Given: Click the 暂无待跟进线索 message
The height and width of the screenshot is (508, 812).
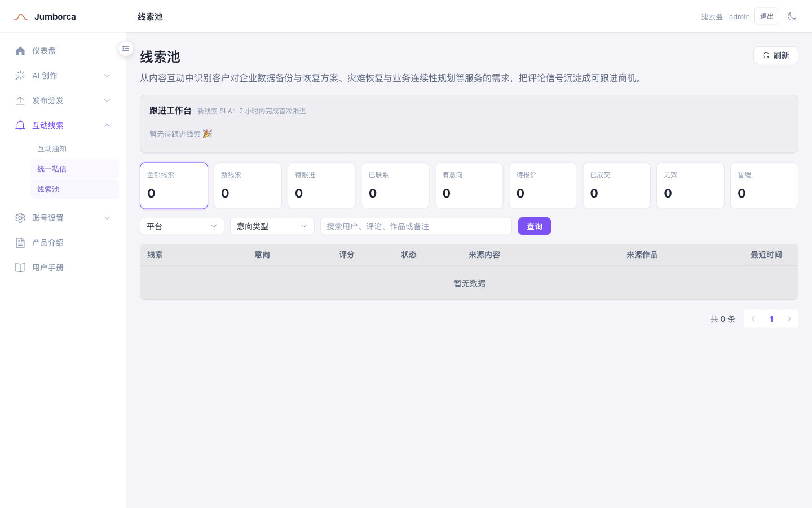Looking at the screenshot, I should [180, 134].
